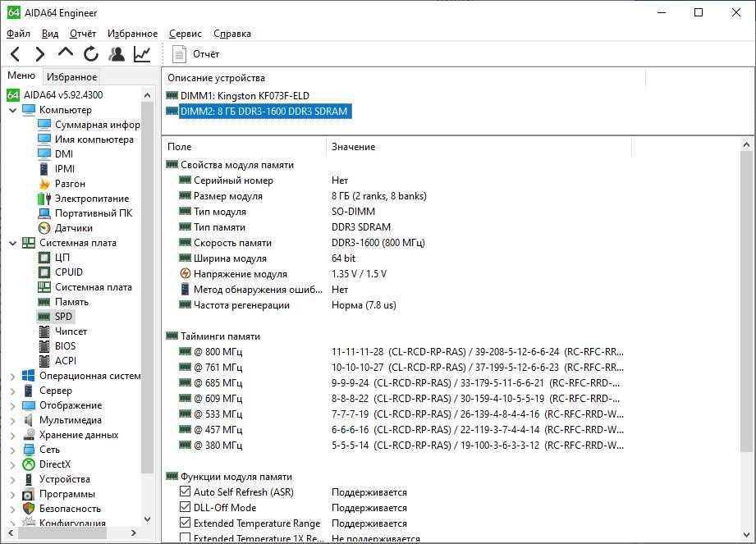756x544 pixels.
Task: Switch to the Избранное sidebar tab
Action: click(72, 76)
